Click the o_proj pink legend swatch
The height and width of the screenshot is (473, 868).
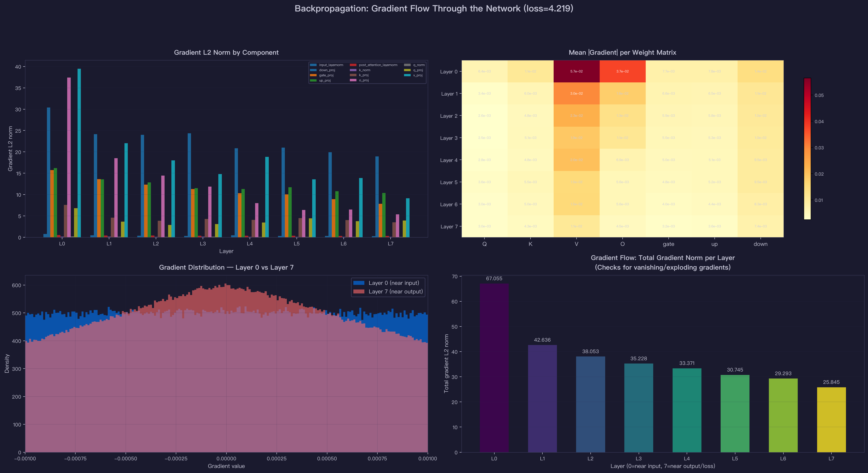click(353, 80)
